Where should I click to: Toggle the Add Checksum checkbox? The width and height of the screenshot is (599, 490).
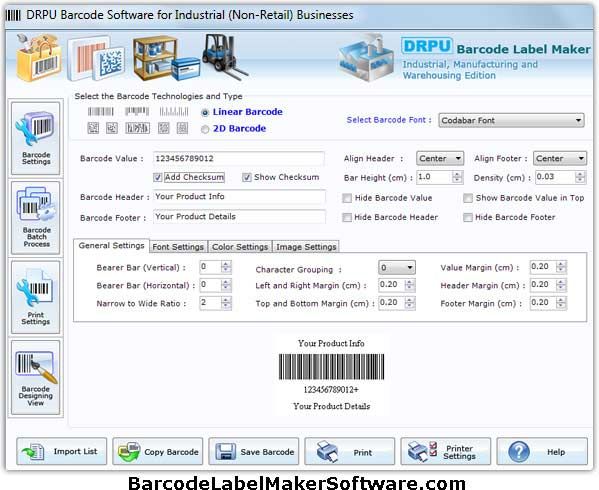coord(157,178)
